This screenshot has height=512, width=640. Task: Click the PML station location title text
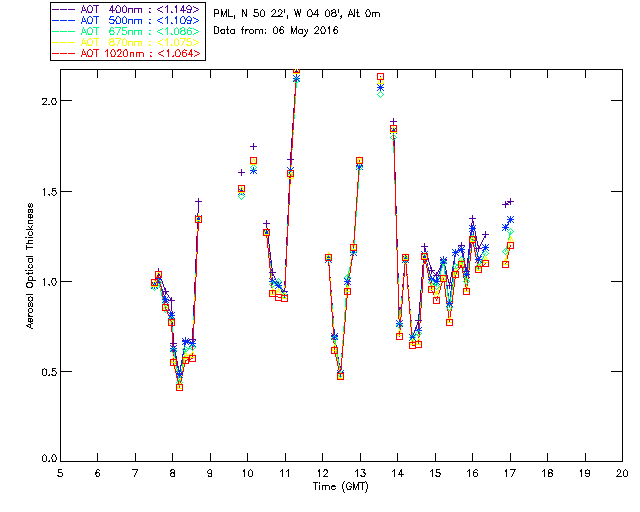[x=297, y=14]
